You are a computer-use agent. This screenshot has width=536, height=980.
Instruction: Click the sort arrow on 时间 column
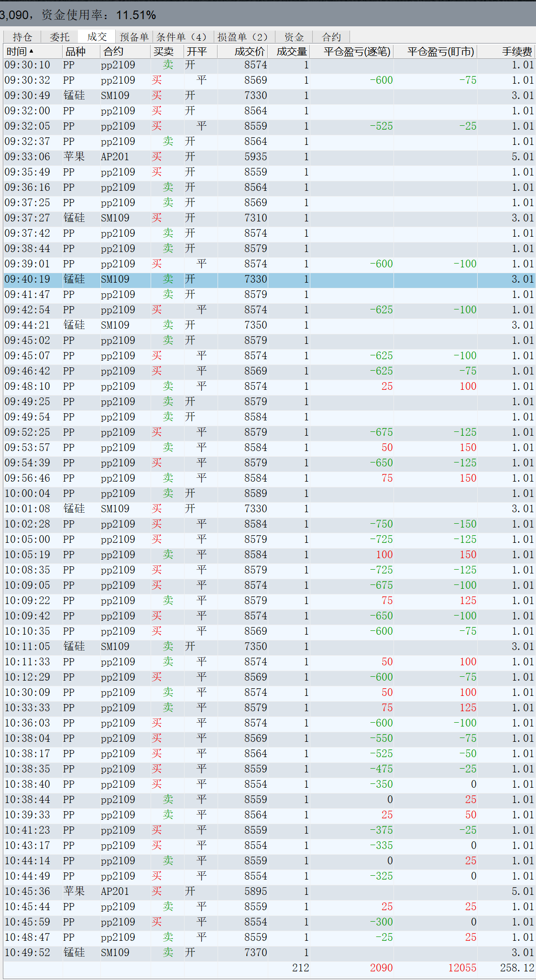click(32, 51)
